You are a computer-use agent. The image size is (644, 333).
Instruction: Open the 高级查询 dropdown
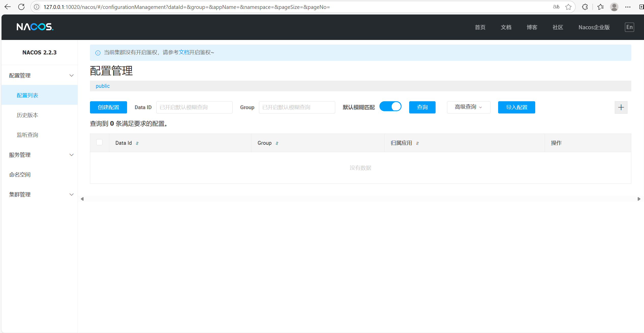(468, 107)
